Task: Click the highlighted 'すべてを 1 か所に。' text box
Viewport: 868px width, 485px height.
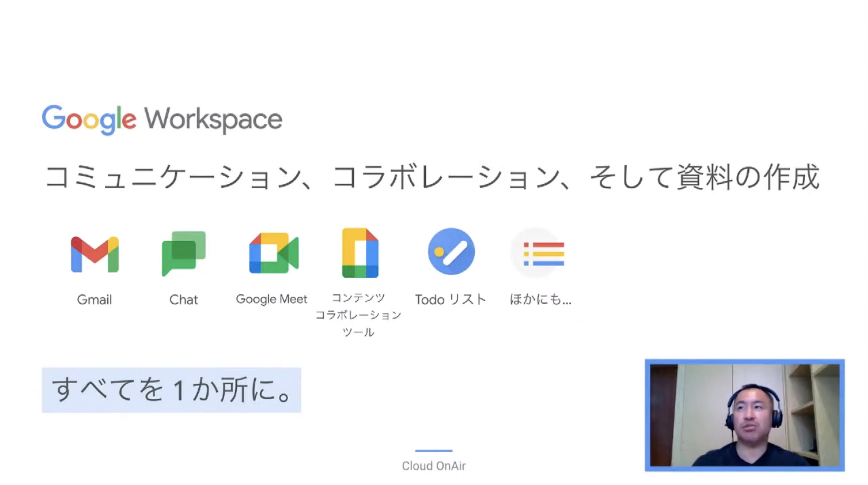Action: (x=171, y=390)
